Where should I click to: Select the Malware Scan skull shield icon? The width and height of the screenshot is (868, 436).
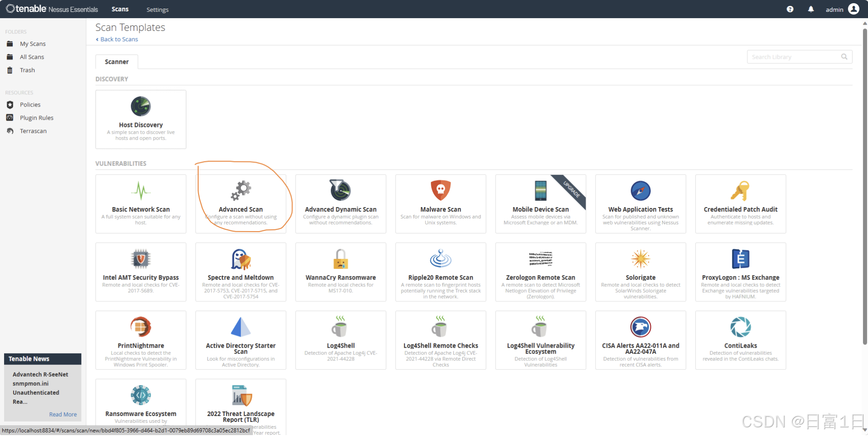(x=440, y=190)
